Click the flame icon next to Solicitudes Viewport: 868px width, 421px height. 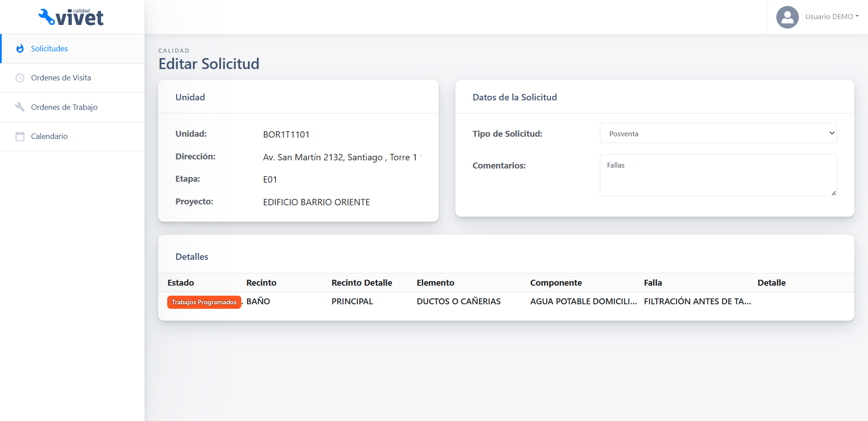pyautogui.click(x=20, y=49)
